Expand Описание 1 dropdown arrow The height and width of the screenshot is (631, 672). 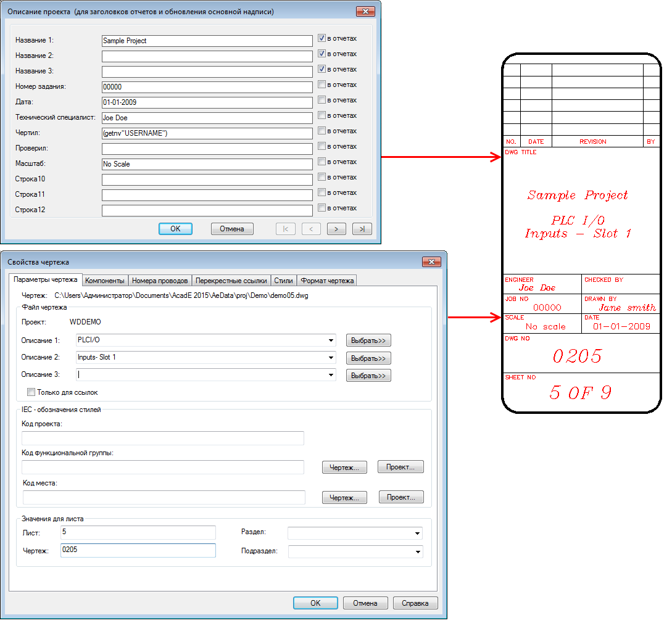pos(331,340)
